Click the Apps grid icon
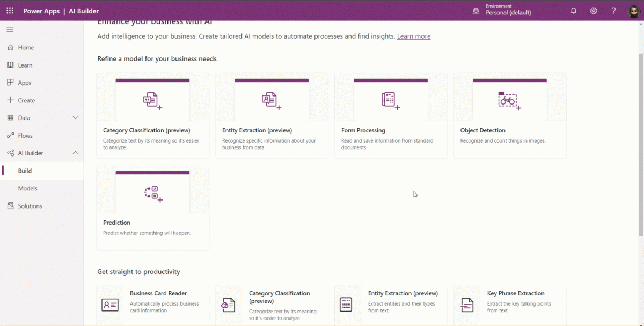 point(10,83)
